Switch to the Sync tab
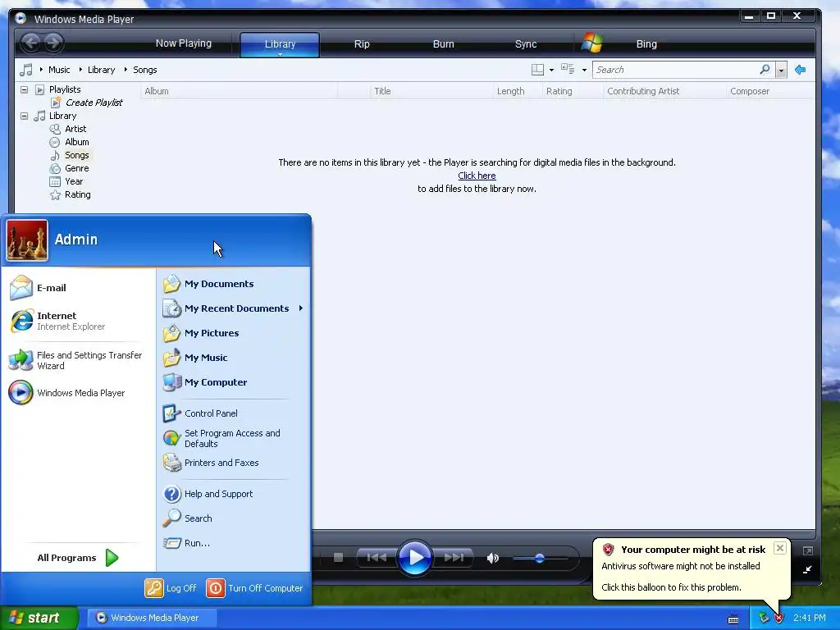The image size is (840, 630). tap(526, 44)
